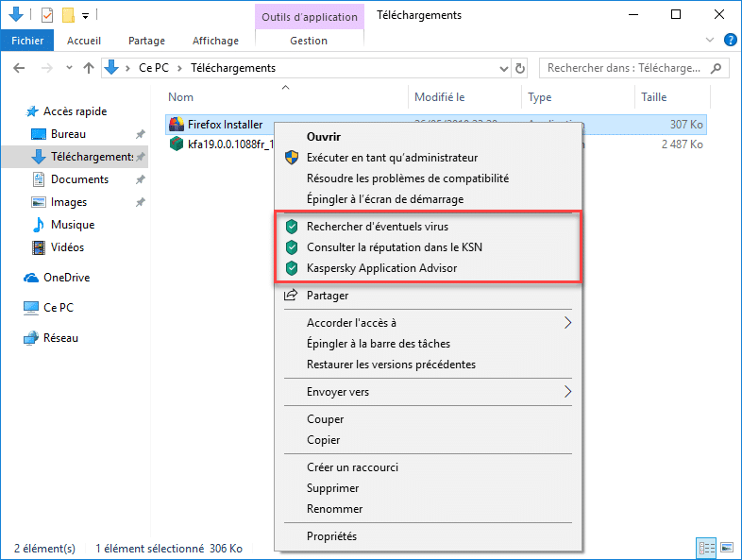Choose Renommer from the context menu
The image size is (742, 560).
(334, 509)
